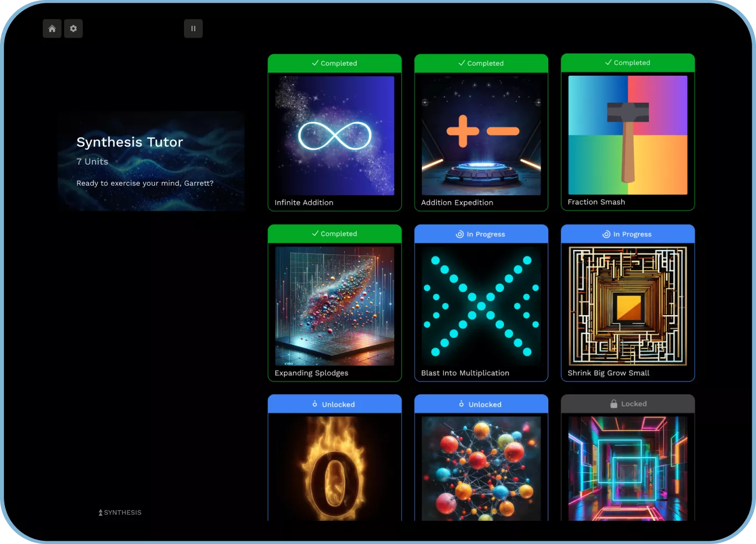Image resolution: width=756 pixels, height=544 pixels.
Task: Open the flaming zero unit
Action: point(335,468)
